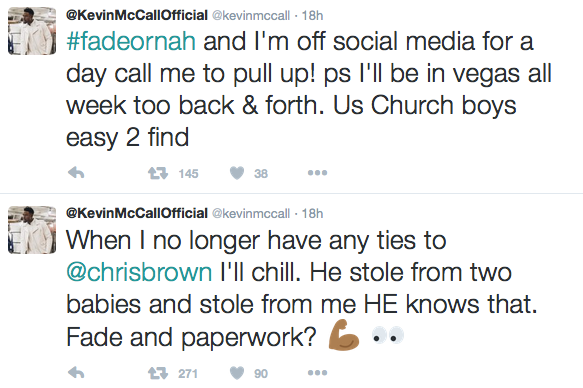
Task: Open the @kevinmccall handle on second tweet
Action: click(251, 214)
